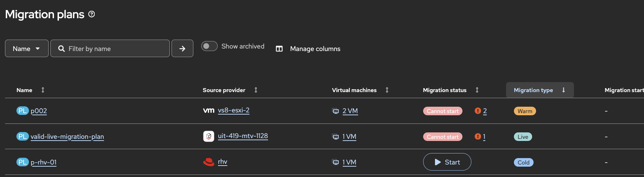Open the Name filter type dropdown
The image size is (644, 177).
(27, 49)
